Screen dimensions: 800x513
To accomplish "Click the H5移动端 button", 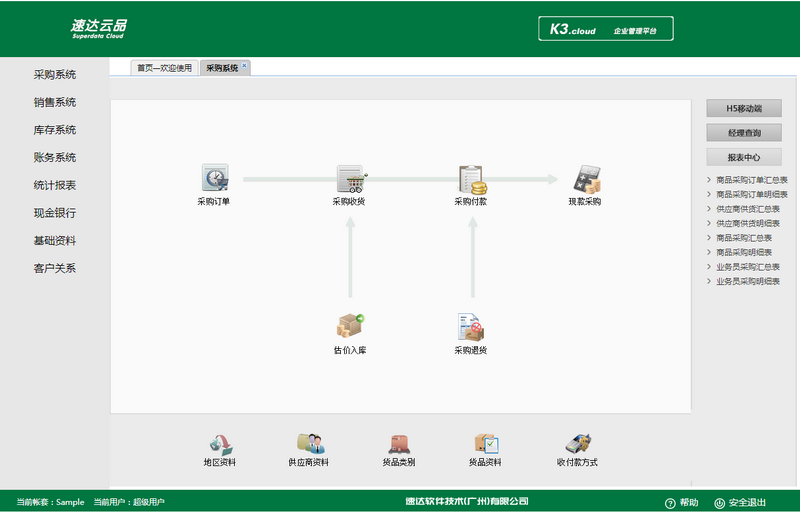I will click(743, 108).
